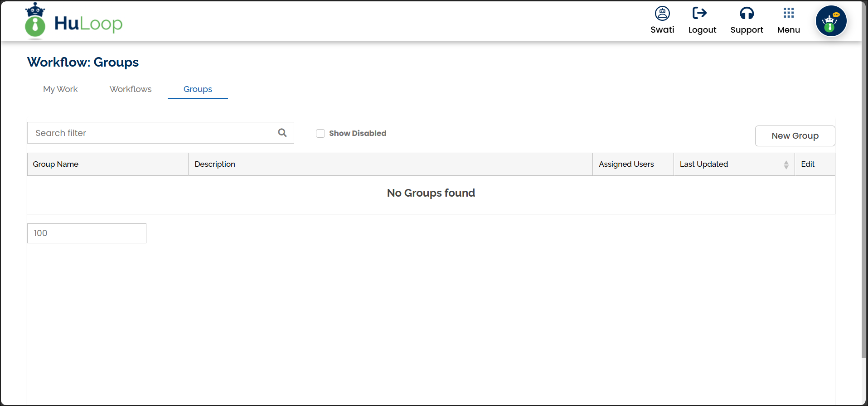
Task: Click the vertical page scrollbar
Action: 863,199
